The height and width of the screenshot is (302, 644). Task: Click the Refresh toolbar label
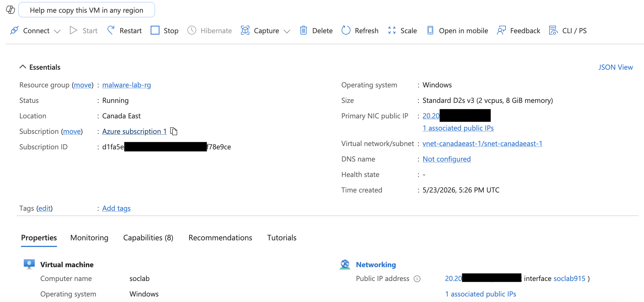(x=366, y=31)
